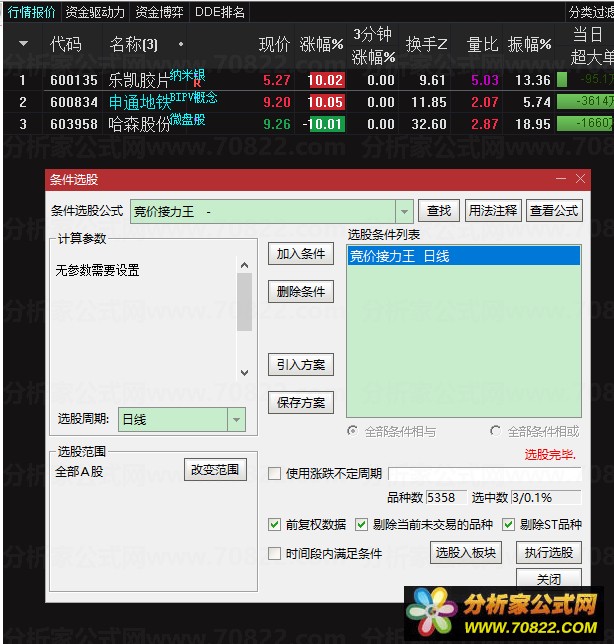The image size is (614, 644).
Task: Click the 查找 button
Action: click(439, 211)
